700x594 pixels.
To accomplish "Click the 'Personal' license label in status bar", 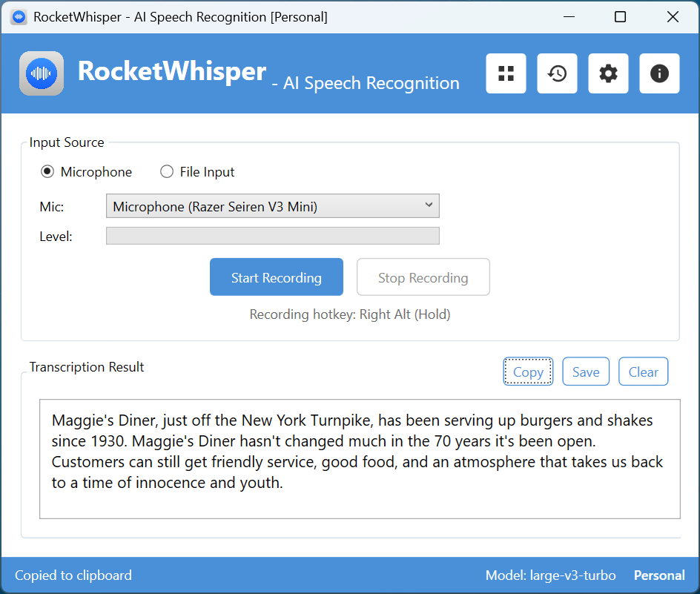I will coord(659,575).
